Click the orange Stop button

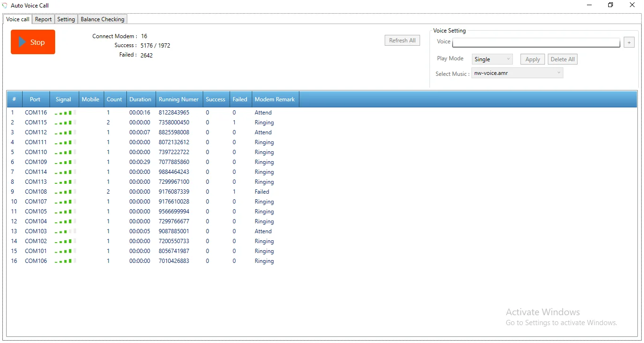pos(33,42)
